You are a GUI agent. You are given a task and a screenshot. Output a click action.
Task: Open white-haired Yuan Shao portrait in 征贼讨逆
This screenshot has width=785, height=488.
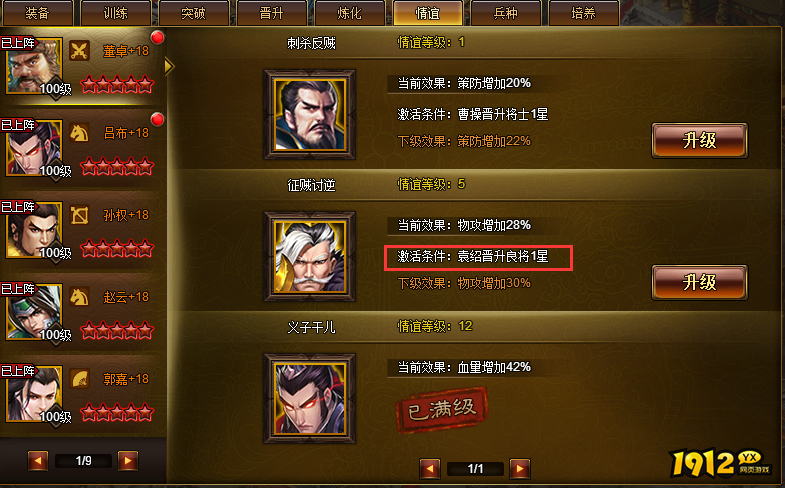[x=310, y=257]
